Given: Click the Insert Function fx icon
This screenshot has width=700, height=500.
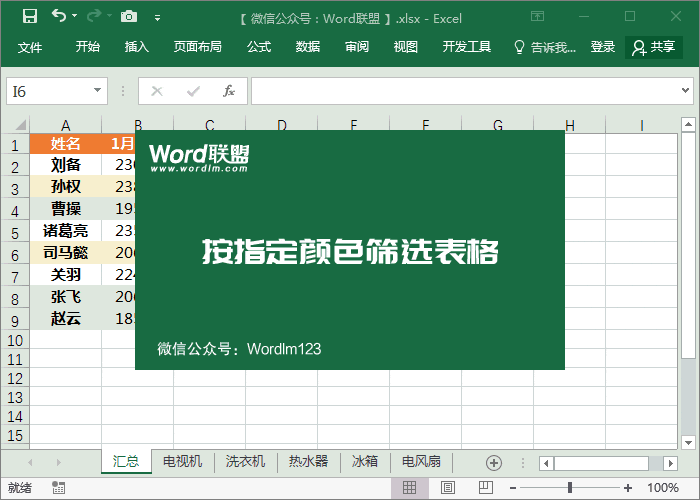Looking at the screenshot, I should tap(228, 91).
